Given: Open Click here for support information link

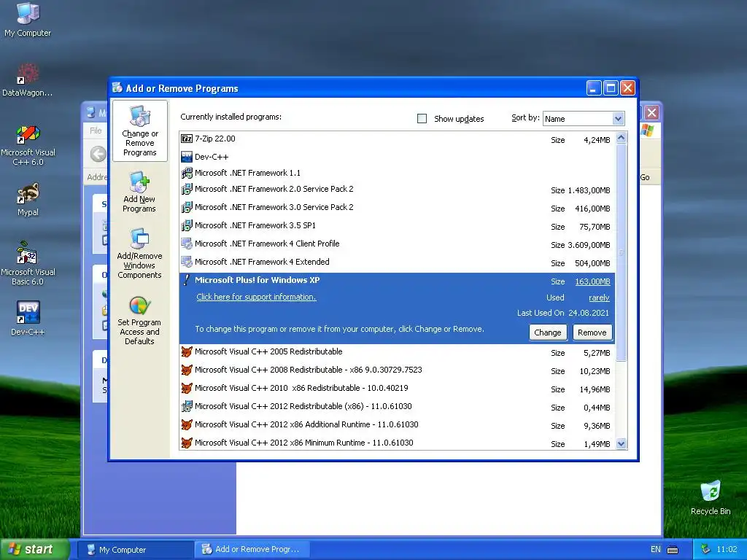Looking at the screenshot, I should pyautogui.click(x=256, y=297).
